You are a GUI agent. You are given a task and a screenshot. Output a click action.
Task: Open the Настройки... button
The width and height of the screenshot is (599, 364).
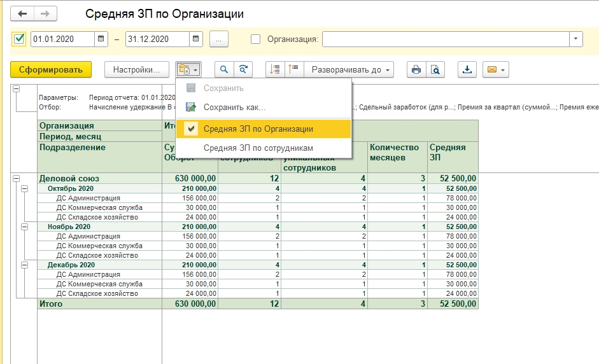point(137,69)
